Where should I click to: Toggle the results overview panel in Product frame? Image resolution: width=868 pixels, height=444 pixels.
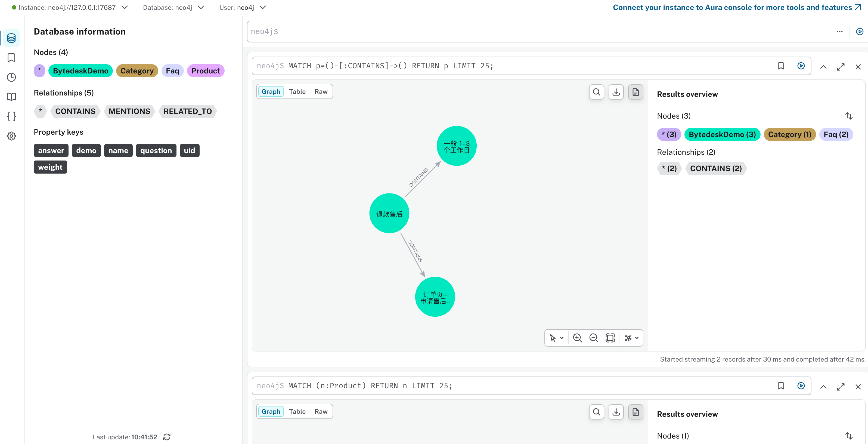tap(635, 412)
